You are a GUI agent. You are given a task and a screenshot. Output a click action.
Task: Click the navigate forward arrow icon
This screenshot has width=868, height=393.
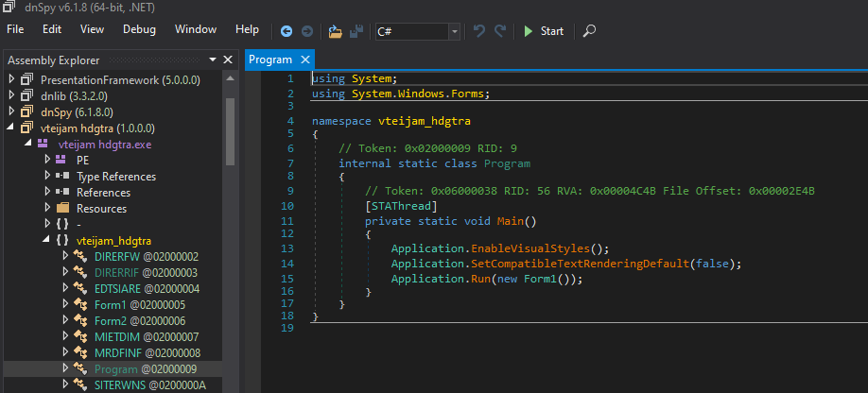tap(307, 31)
